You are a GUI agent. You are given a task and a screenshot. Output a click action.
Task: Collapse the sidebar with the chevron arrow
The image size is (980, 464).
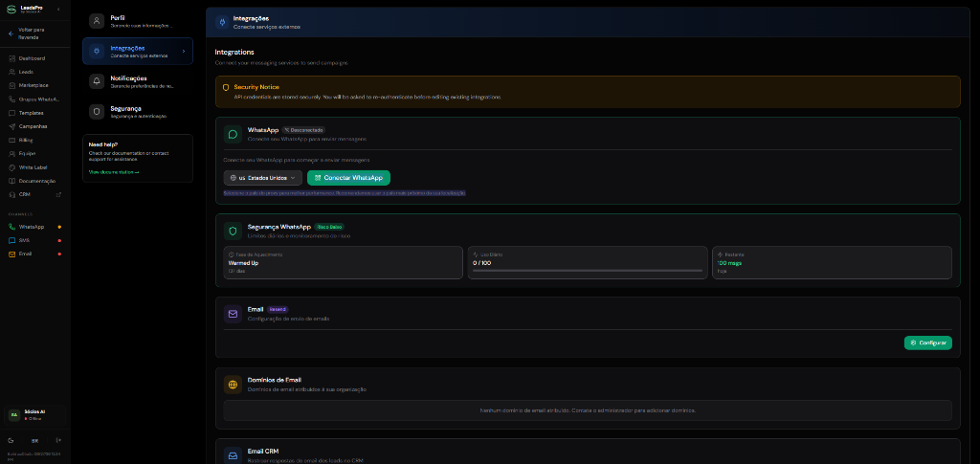[x=58, y=9]
